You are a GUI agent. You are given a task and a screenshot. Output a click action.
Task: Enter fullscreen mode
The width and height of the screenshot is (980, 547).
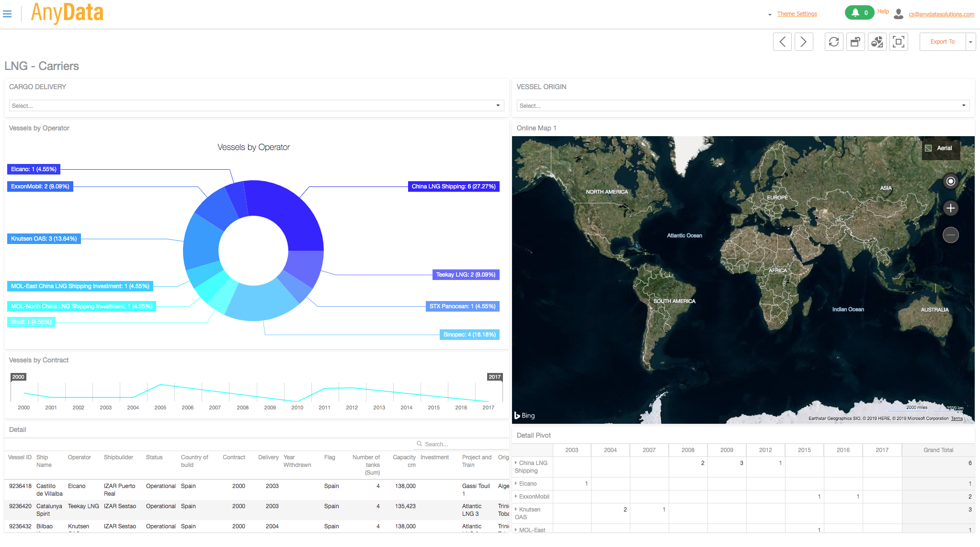pos(899,42)
